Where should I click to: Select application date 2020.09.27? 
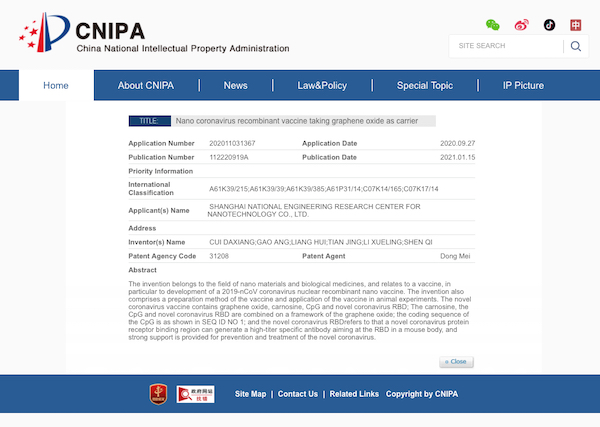pyautogui.click(x=457, y=143)
